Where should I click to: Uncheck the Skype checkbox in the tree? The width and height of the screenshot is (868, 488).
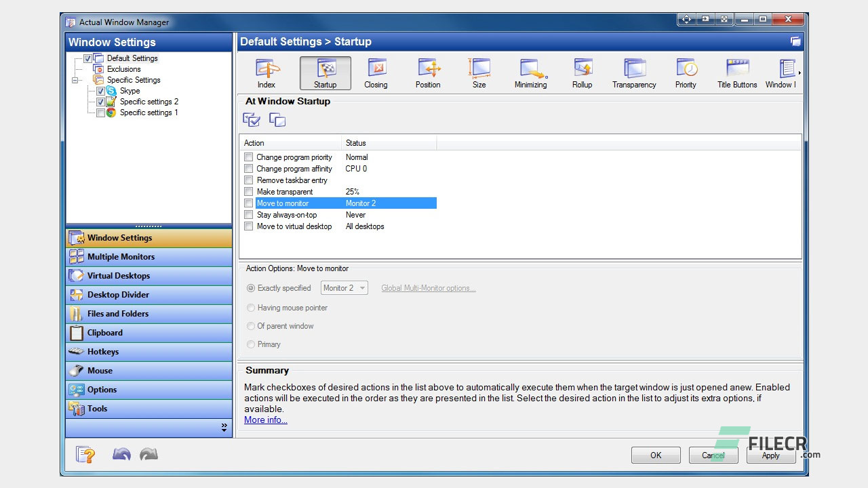point(100,91)
